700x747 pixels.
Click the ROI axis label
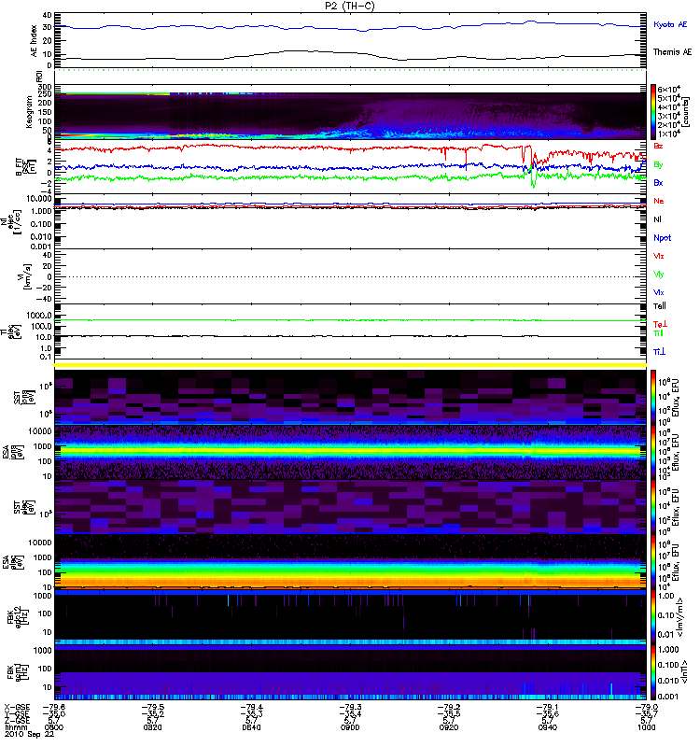click(x=39, y=77)
